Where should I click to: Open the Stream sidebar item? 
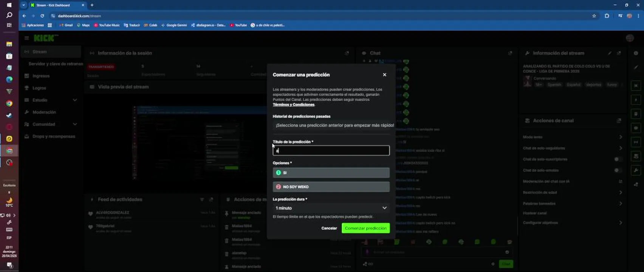(x=51, y=52)
